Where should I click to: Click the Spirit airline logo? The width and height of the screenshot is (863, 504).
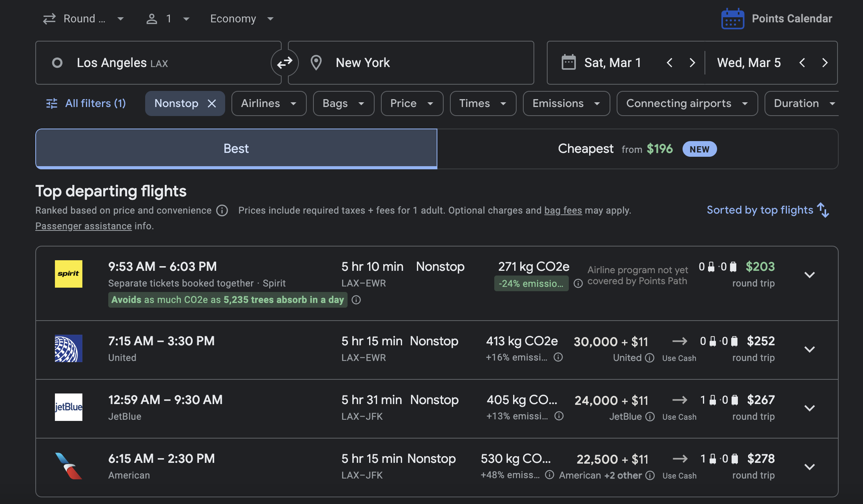click(69, 274)
